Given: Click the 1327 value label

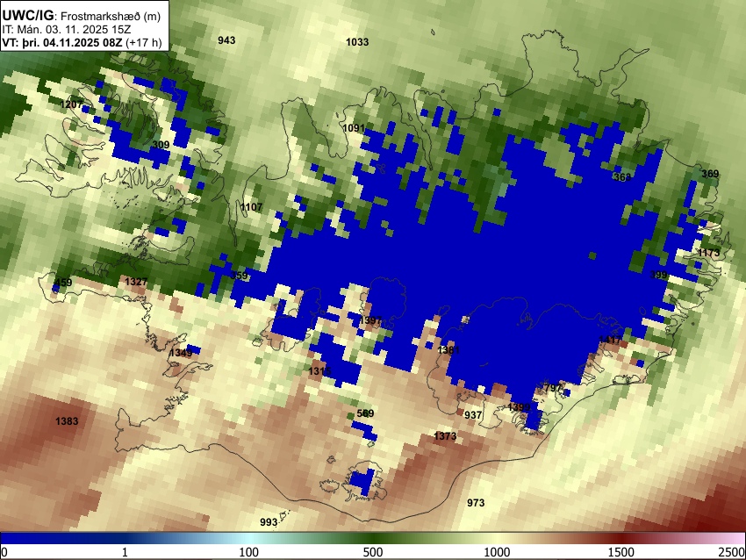Looking at the screenshot, I should point(136,282).
